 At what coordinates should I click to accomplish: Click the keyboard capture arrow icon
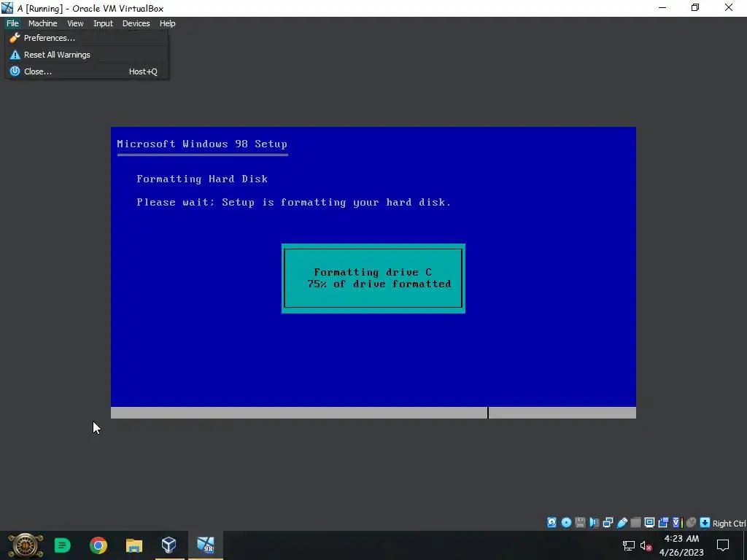click(x=705, y=523)
